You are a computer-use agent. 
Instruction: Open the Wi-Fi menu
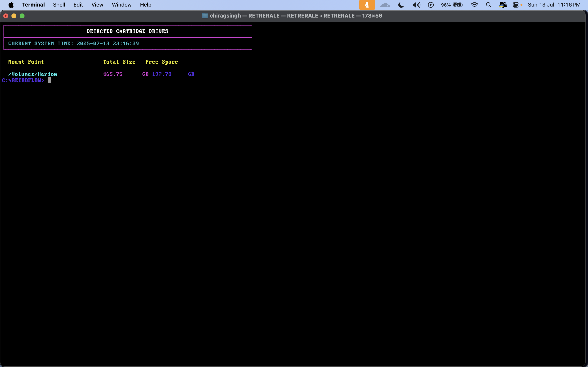pyautogui.click(x=474, y=5)
